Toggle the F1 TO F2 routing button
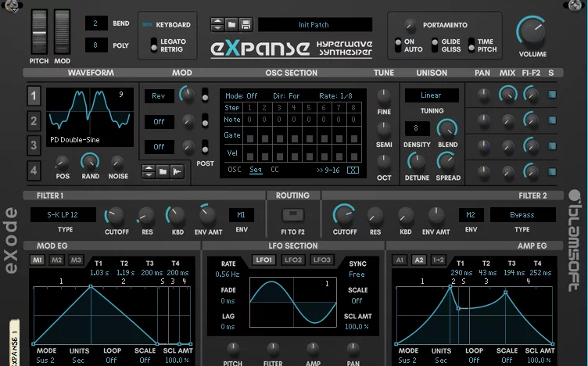 pos(293,215)
